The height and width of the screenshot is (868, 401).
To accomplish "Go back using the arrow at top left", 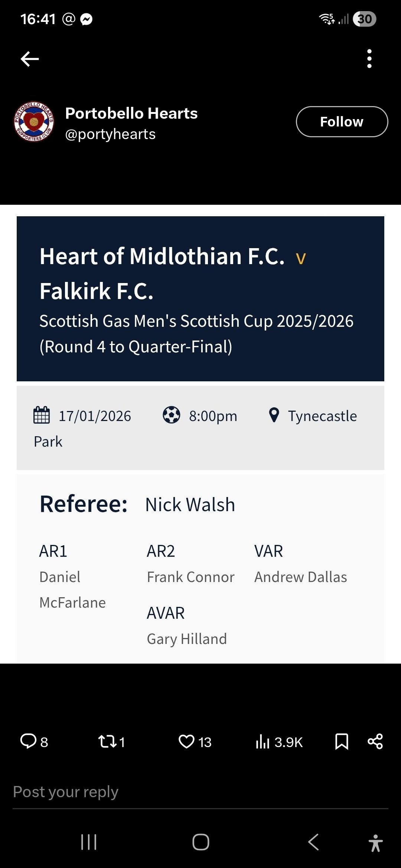I will point(29,58).
